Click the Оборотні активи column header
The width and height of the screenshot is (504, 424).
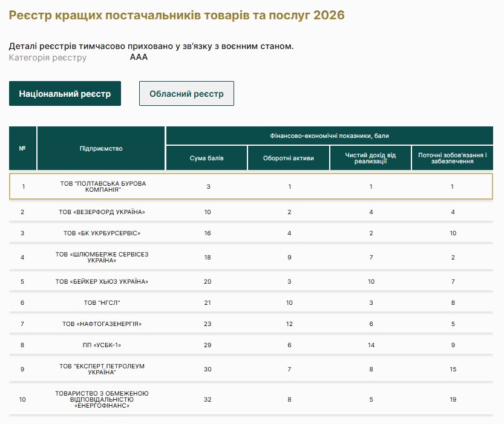click(x=289, y=158)
